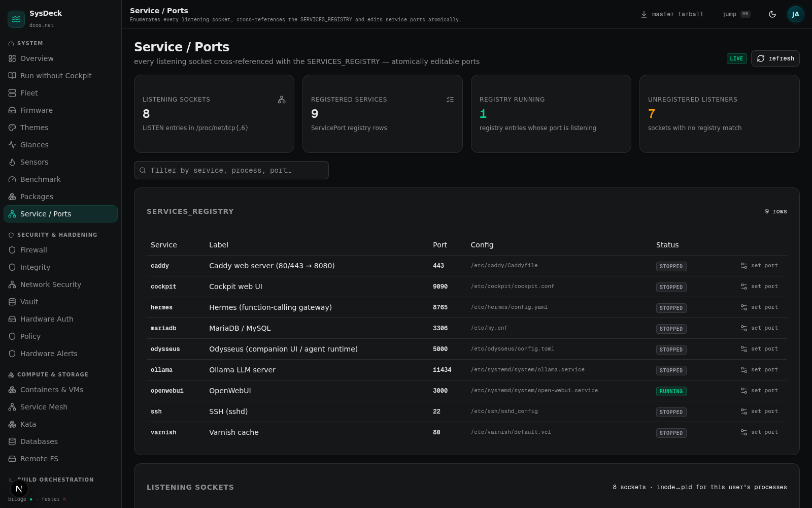This screenshot has height=508, width=812.
Task: Click set port for varnish row
Action: pyautogui.click(x=759, y=432)
